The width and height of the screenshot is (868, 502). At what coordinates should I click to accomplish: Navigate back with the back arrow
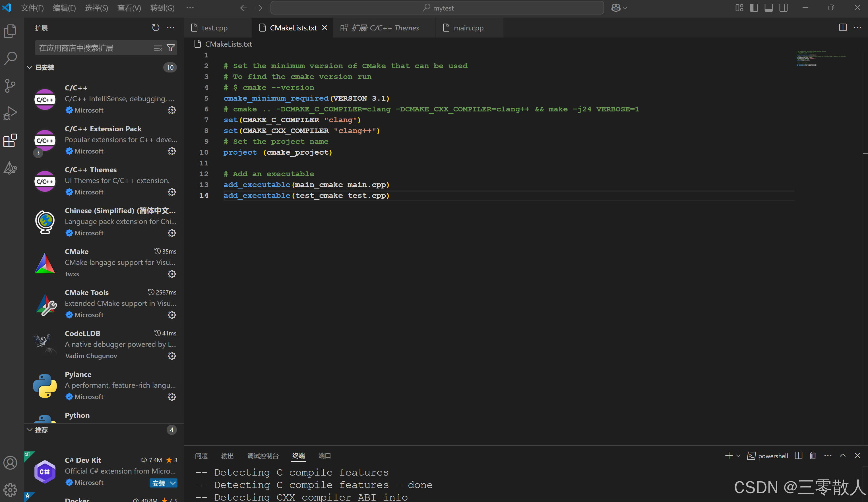coord(243,8)
